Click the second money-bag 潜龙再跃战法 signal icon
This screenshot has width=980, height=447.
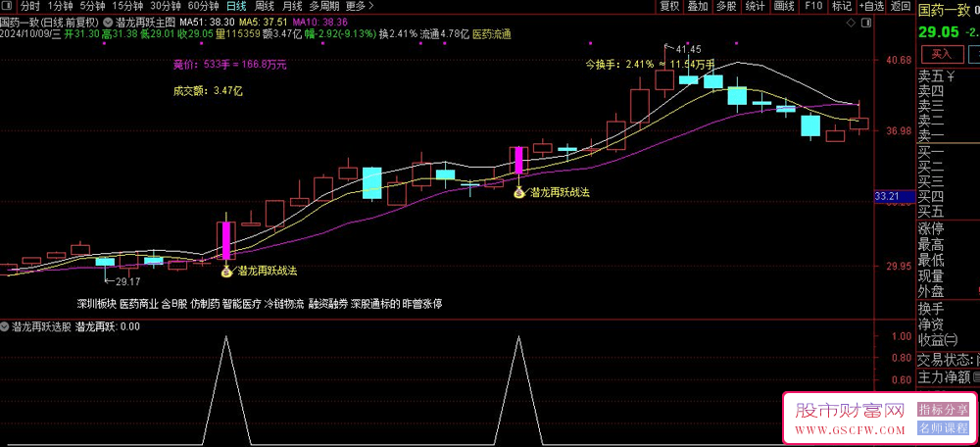[518, 192]
